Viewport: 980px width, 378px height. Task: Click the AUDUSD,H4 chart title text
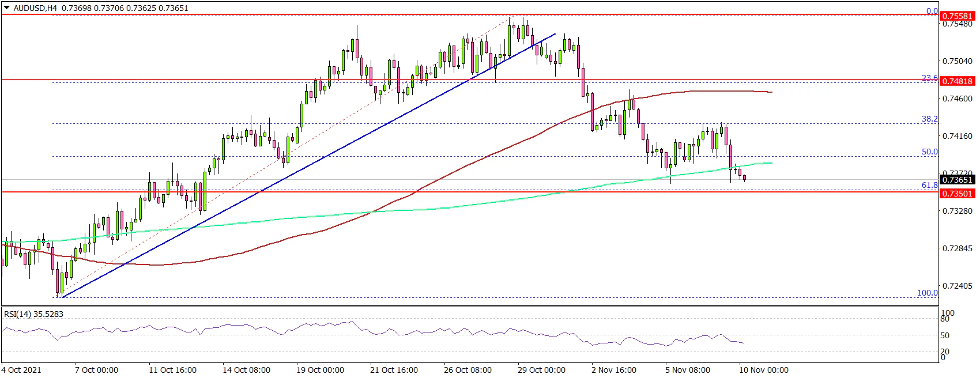36,8
